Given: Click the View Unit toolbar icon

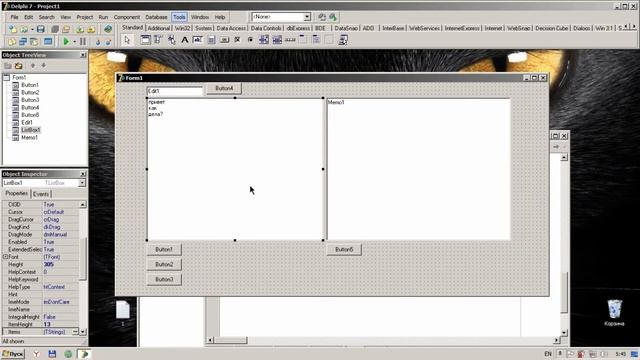Looking at the screenshot, I should [x=12, y=42].
